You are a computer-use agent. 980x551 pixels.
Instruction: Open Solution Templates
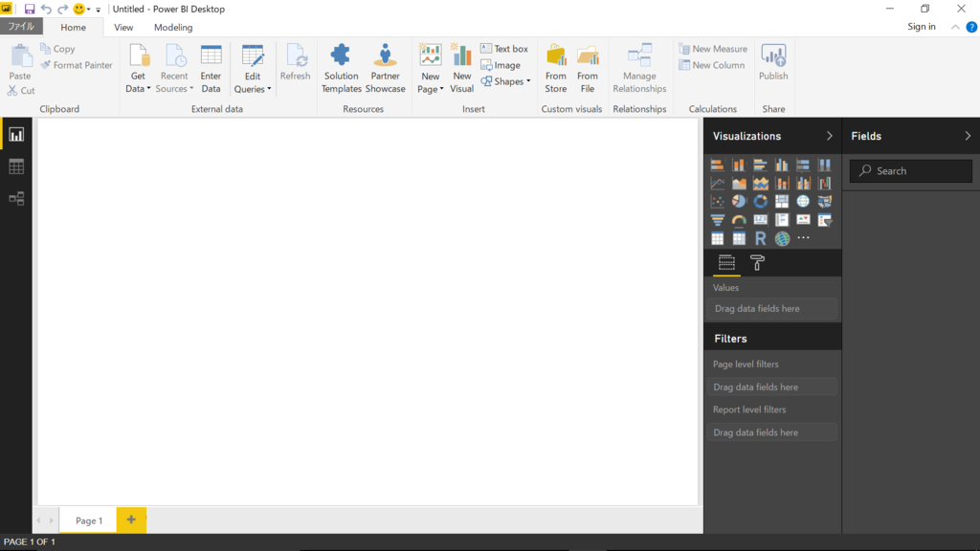342,69
